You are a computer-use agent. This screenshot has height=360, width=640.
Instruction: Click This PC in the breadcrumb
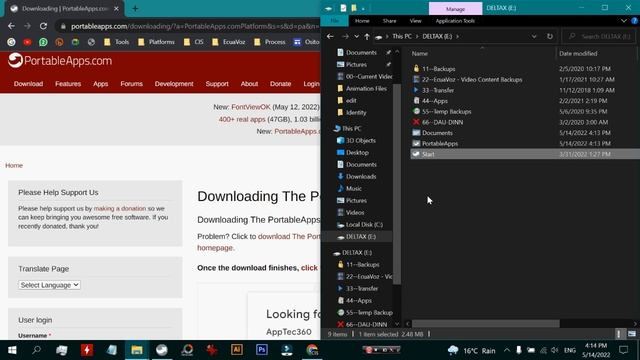[x=402, y=36]
